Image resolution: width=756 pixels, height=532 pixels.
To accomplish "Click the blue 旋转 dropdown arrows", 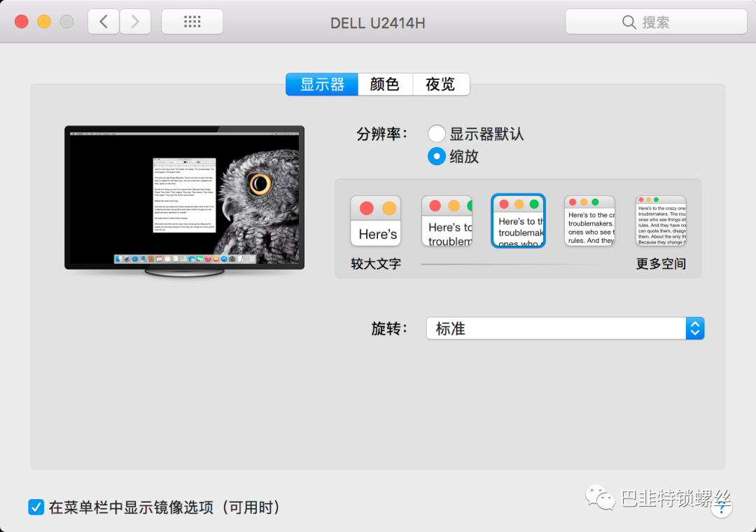I will coord(695,328).
